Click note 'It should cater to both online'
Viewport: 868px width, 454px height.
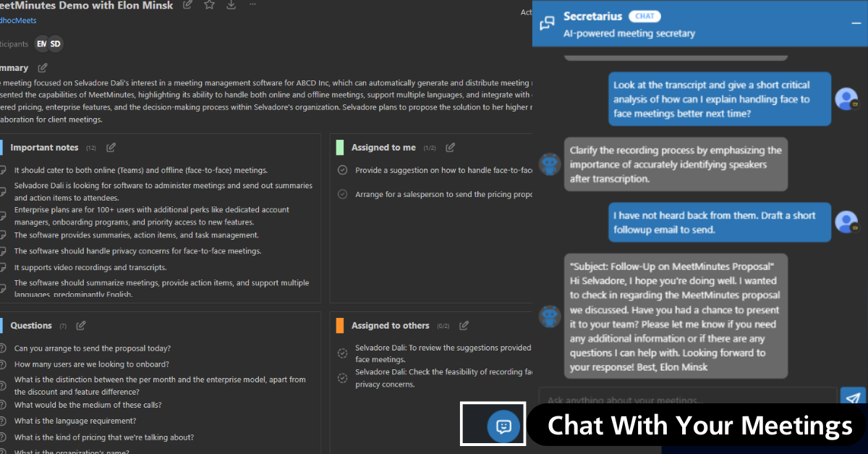(141, 170)
